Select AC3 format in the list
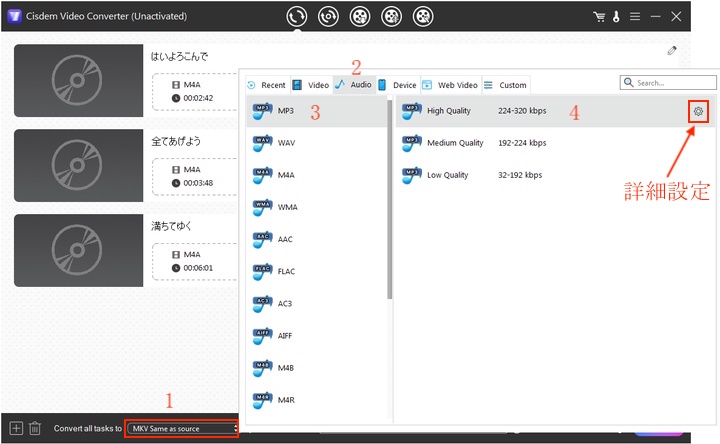The width and height of the screenshot is (720, 444). (x=317, y=303)
